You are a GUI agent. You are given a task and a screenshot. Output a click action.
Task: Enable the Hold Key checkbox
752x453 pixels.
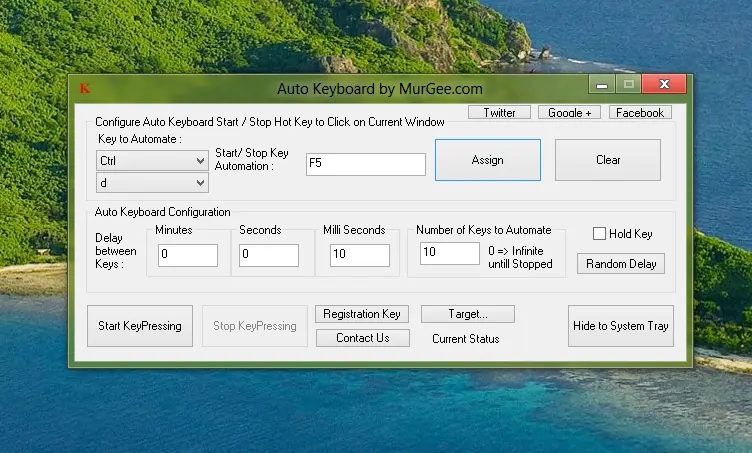pyautogui.click(x=599, y=233)
